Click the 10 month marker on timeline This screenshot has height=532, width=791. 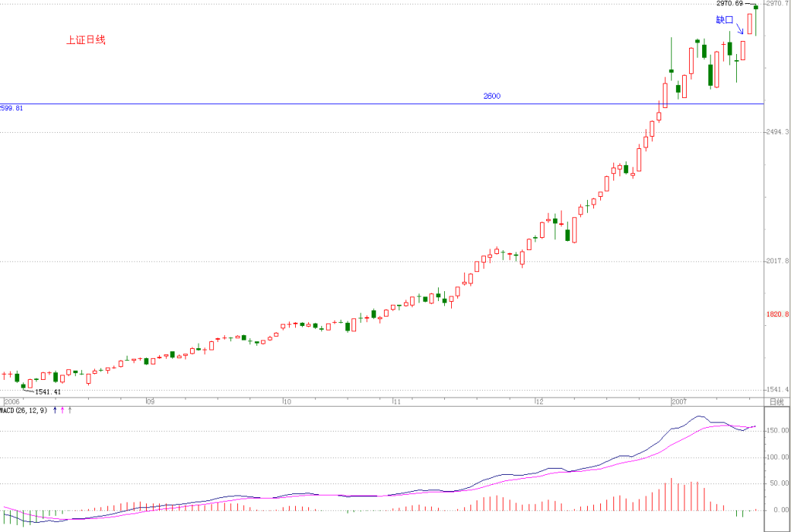(287, 402)
